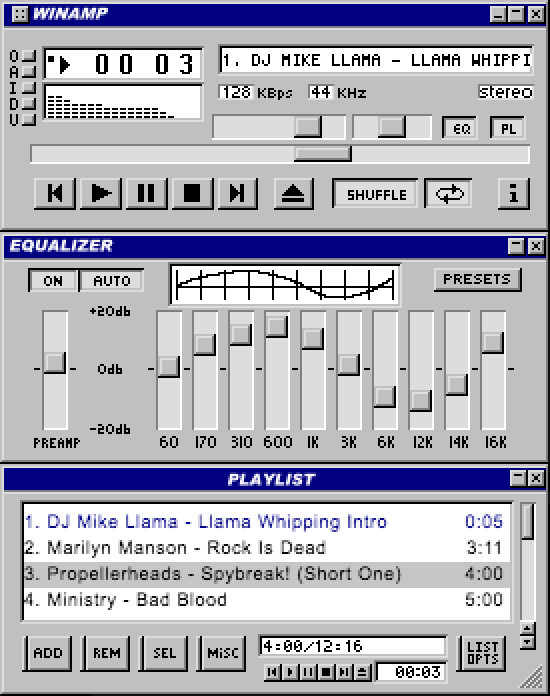The height and width of the screenshot is (696, 550).
Task: Click the playlist scroll up arrow
Action: 527,628
